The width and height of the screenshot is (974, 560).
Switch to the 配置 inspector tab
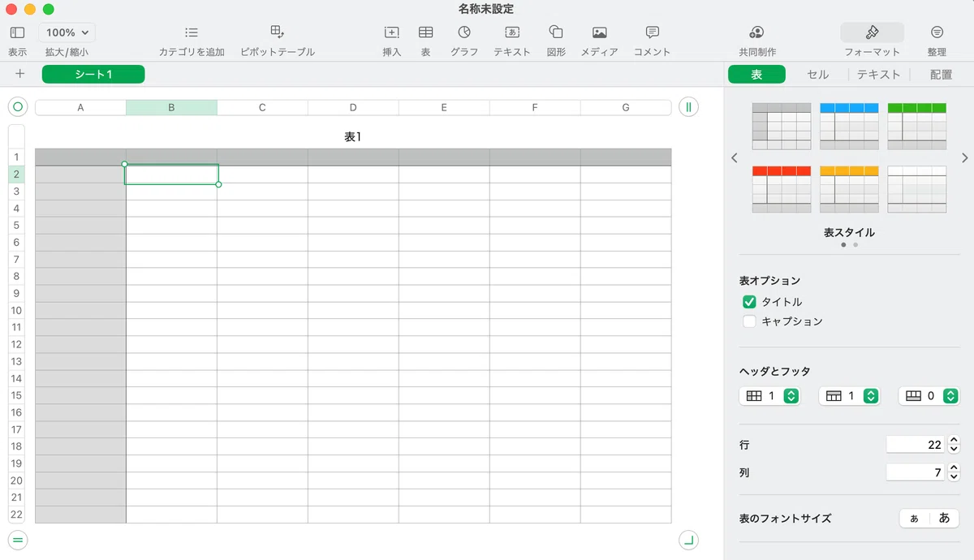pyautogui.click(x=941, y=74)
